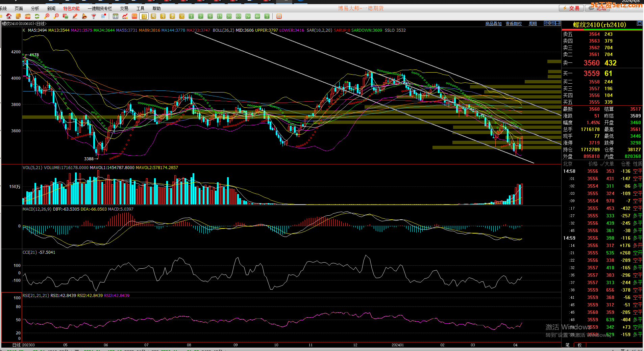
Task: Open the 特色功能 menu
Action: click(71, 8)
